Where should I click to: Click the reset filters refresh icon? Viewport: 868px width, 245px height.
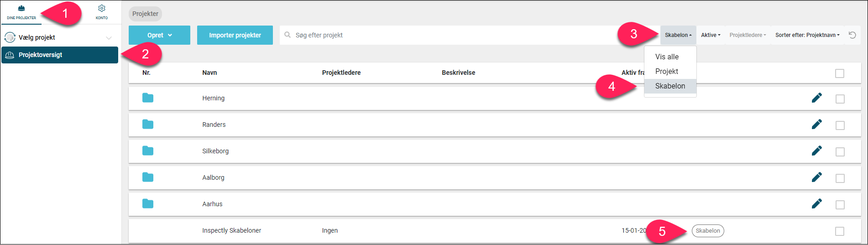tap(852, 35)
